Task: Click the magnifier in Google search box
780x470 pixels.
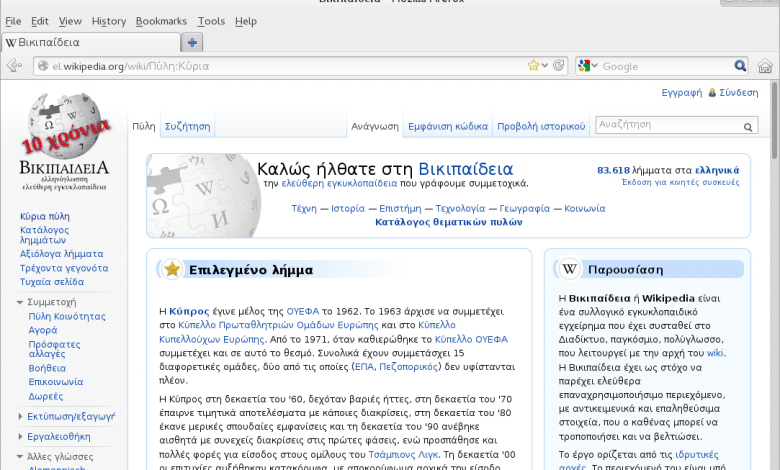Action: pyautogui.click(x=740, y=66)
